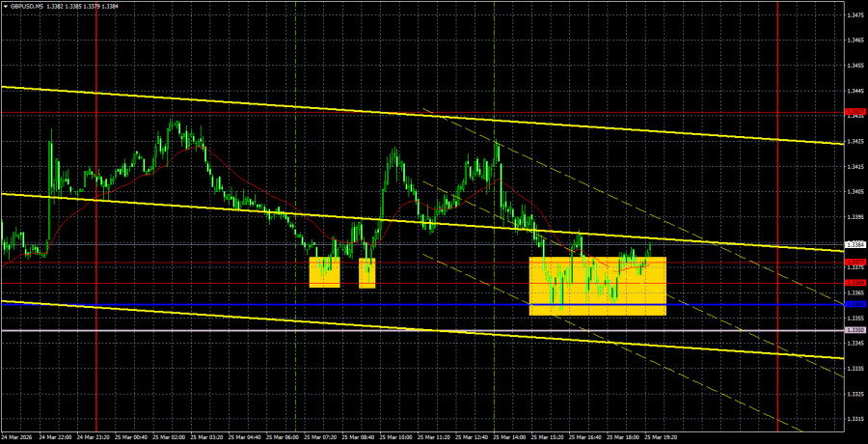Image resolution: width=868 pixels, height=444 pixels.
Task: Click the red 1.3377 price level tag
Action: (x=854, y=262)
